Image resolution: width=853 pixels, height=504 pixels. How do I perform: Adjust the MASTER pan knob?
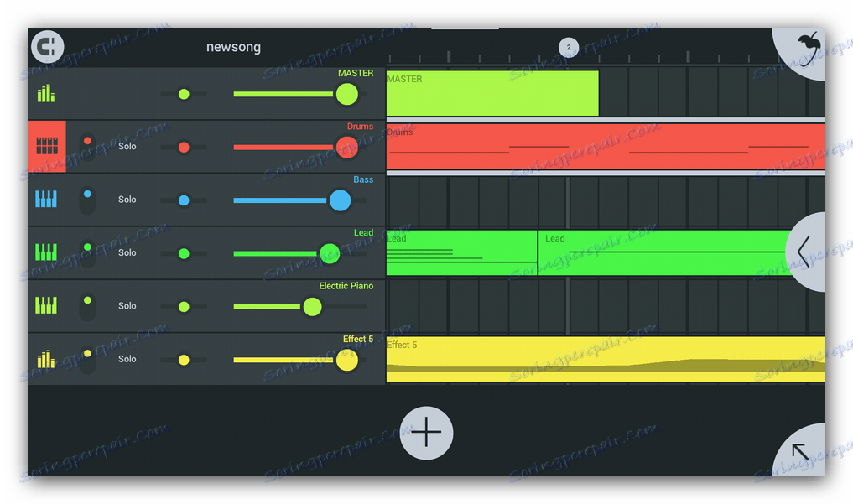184,94
